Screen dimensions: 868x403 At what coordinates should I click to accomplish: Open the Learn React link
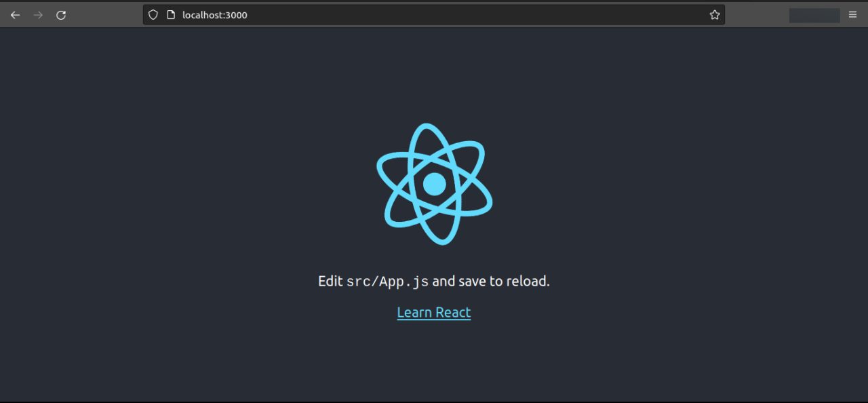click(x=433, y=312)
